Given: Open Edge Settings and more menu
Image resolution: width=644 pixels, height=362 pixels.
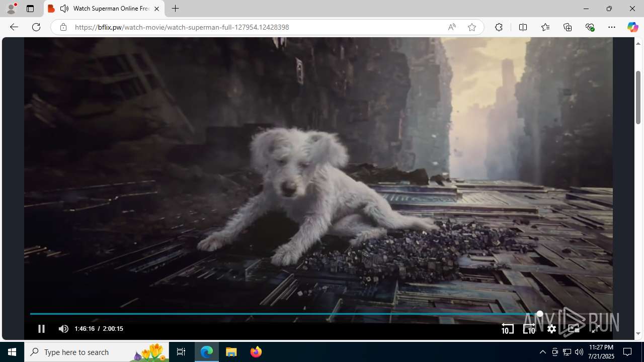Looking at the screenshot, I should pos(612,27).
